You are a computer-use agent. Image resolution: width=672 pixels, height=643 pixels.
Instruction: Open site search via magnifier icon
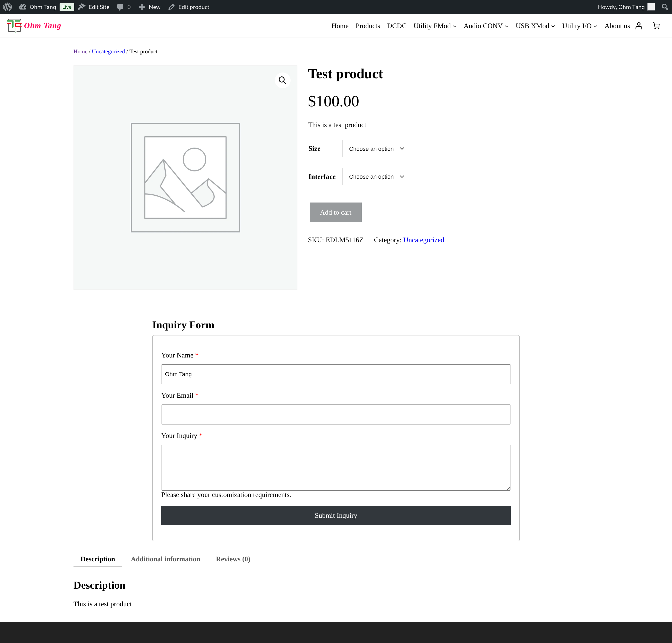665,7
